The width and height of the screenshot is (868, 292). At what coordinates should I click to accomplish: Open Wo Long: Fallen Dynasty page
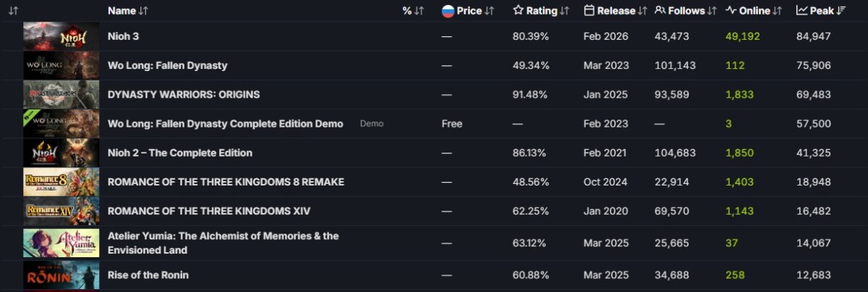coord(167,65)
